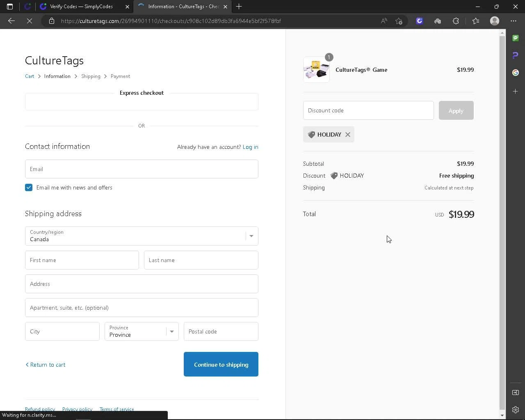Open a new tab with plus button
Screen dimensions: 525x420
(239, 7)
